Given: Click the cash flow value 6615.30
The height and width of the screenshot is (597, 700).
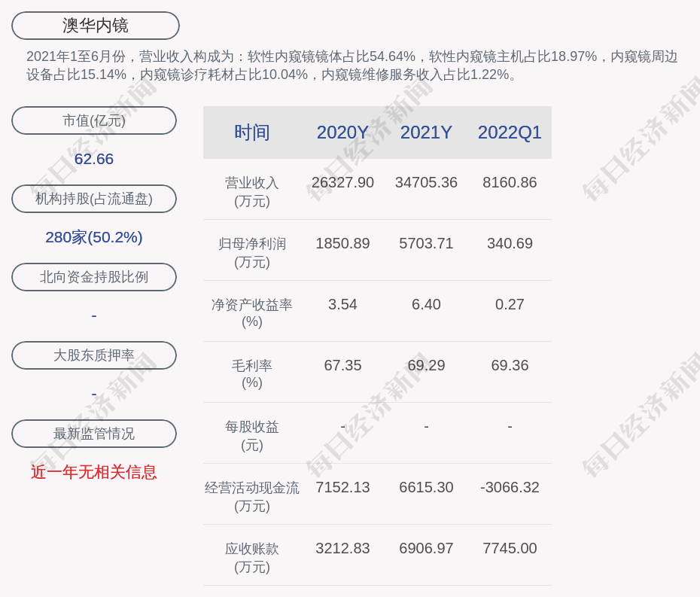Looking at the screenshot, I should coord(426,487).
